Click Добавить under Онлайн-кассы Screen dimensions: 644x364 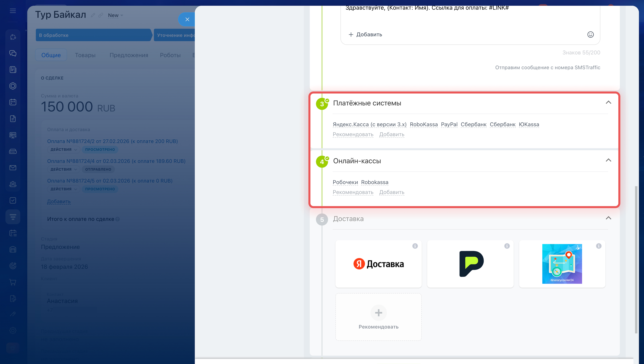[391, 192]
